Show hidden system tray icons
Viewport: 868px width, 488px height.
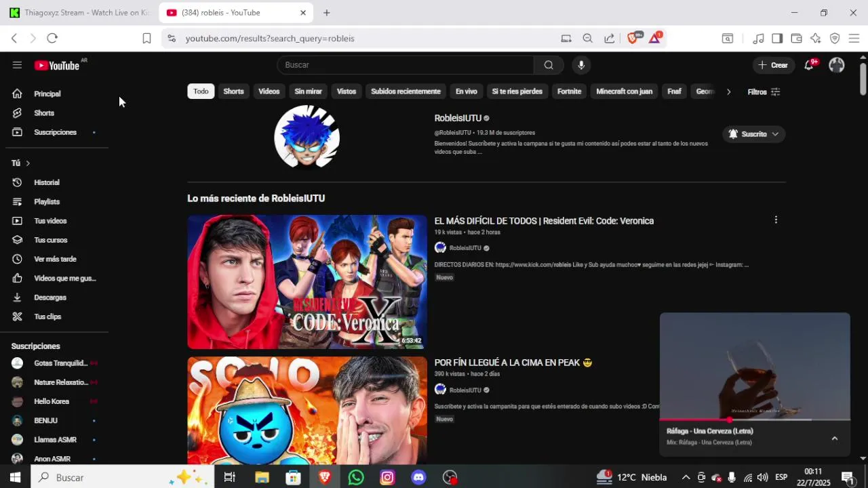coord(686,478)
